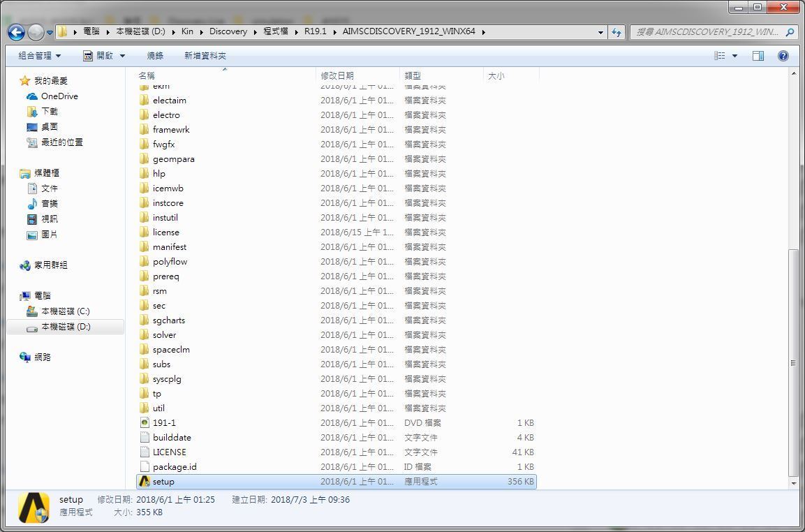Click the refresh button beside address bar
Viewport: 805px width, 532px height.
616,32
